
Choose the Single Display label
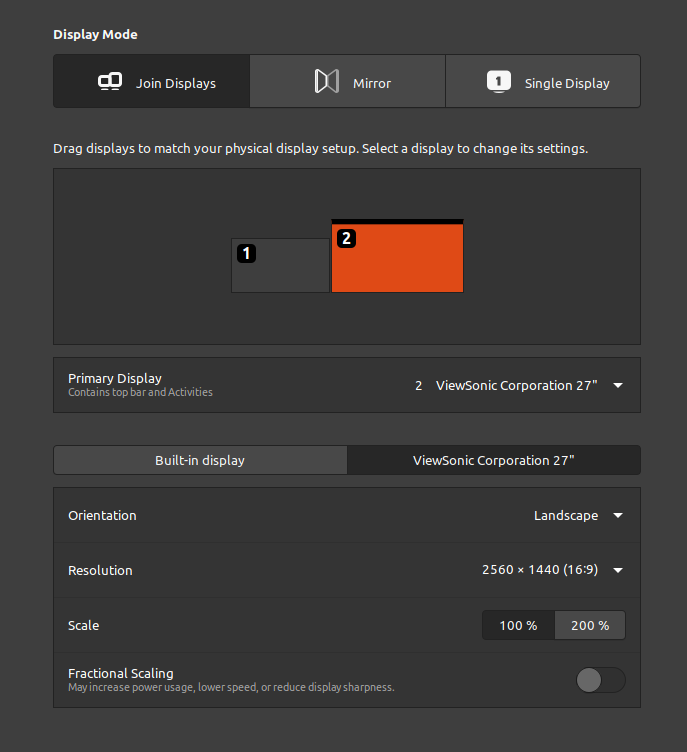(x=567, y=83)
